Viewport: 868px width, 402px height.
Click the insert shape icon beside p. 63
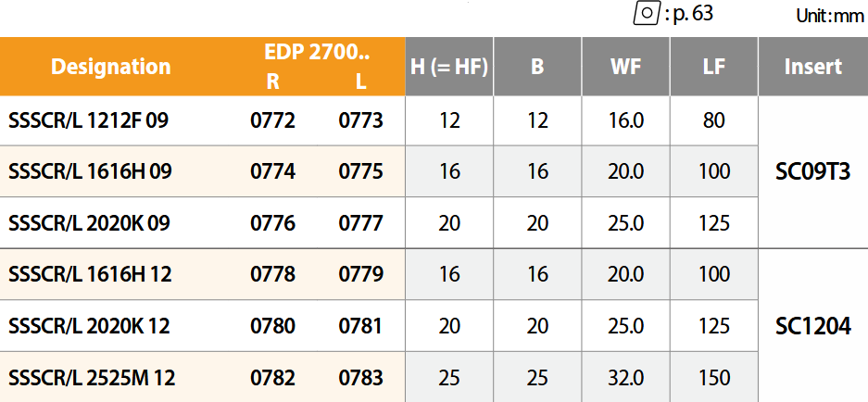[x=646, y=14]
